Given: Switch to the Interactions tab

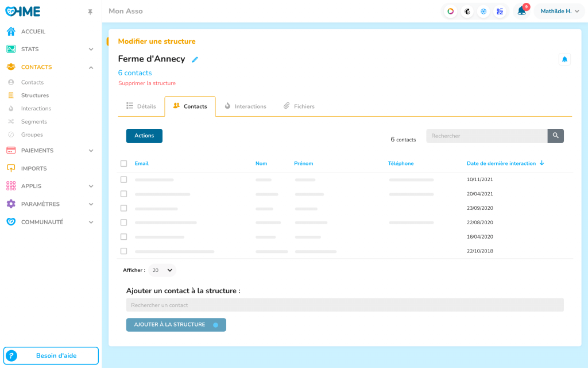Looking at the screenshot, I should pos(245,106).
